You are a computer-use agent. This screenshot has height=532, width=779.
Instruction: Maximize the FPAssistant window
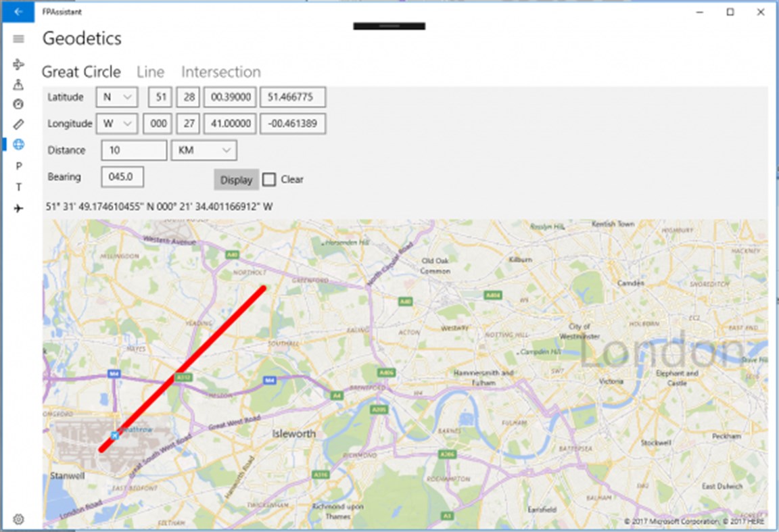click(730, 12)
